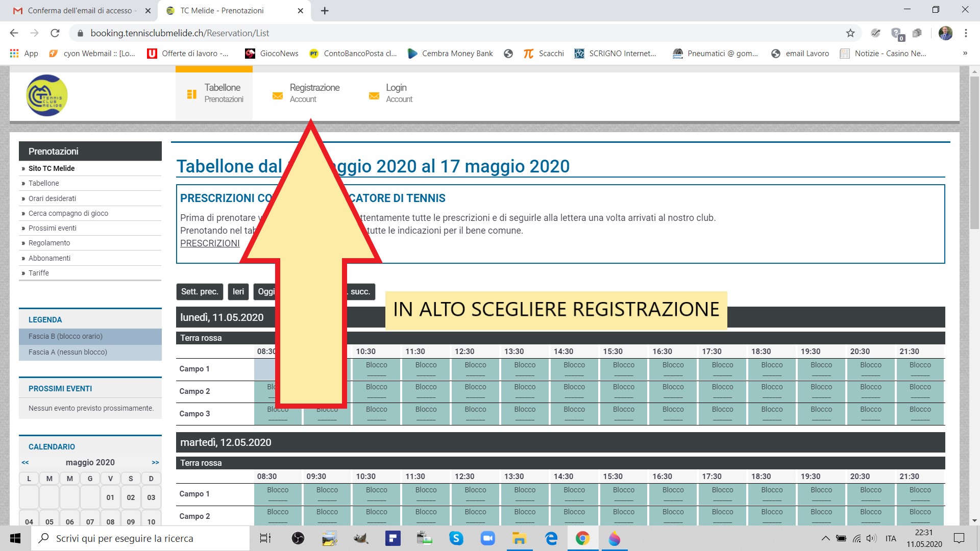Open Orari desiderati in the sidebar
Image resolution: width=980 pixels, height=551 pixels.
click(x=52, y=198)
